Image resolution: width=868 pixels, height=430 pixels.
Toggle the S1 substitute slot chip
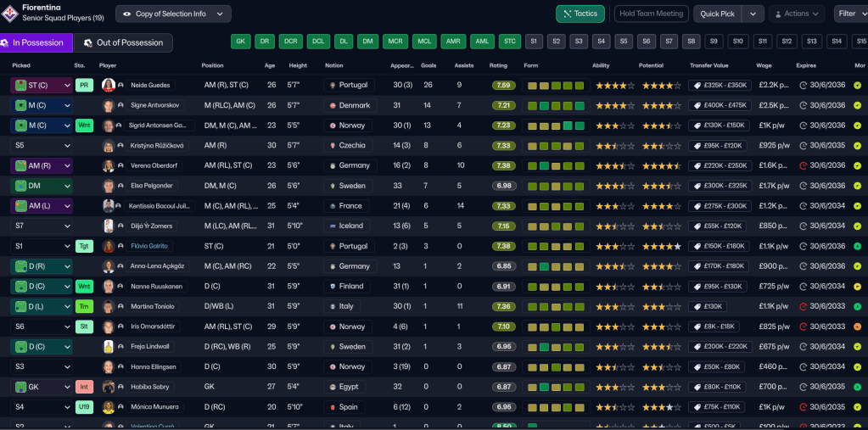point(534,42)
